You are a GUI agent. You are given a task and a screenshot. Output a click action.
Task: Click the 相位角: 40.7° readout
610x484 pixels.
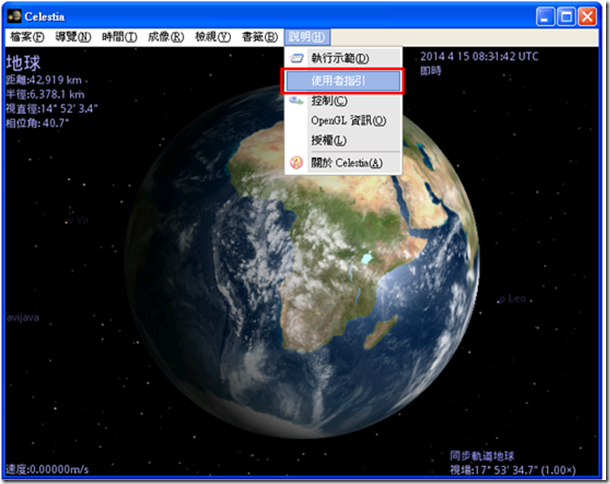point(37,123)
